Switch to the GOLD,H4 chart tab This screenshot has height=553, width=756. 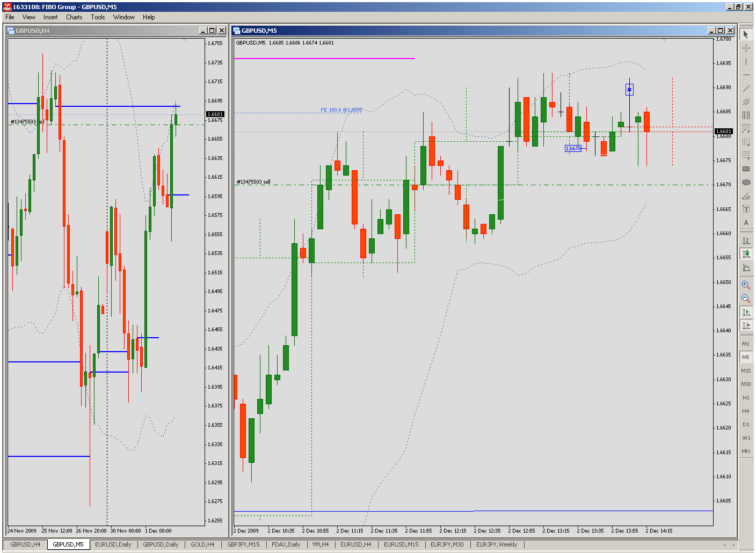202,544
